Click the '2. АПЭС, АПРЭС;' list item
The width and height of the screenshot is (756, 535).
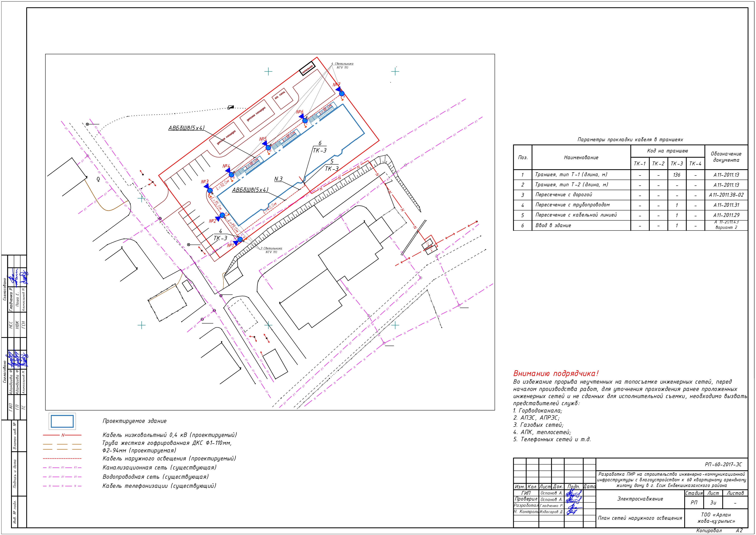536,418
